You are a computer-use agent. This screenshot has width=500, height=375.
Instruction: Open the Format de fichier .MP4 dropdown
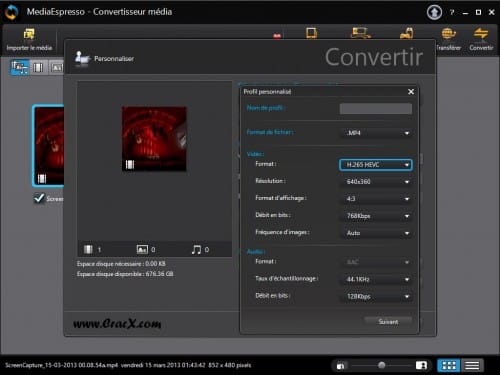pyautogui.click(x=376, y=133)
